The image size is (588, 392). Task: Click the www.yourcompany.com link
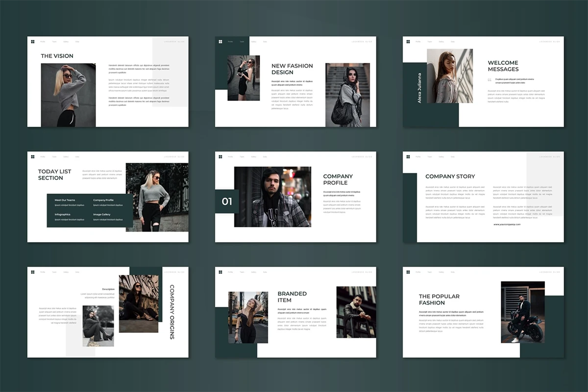click(x=507, y=224)
